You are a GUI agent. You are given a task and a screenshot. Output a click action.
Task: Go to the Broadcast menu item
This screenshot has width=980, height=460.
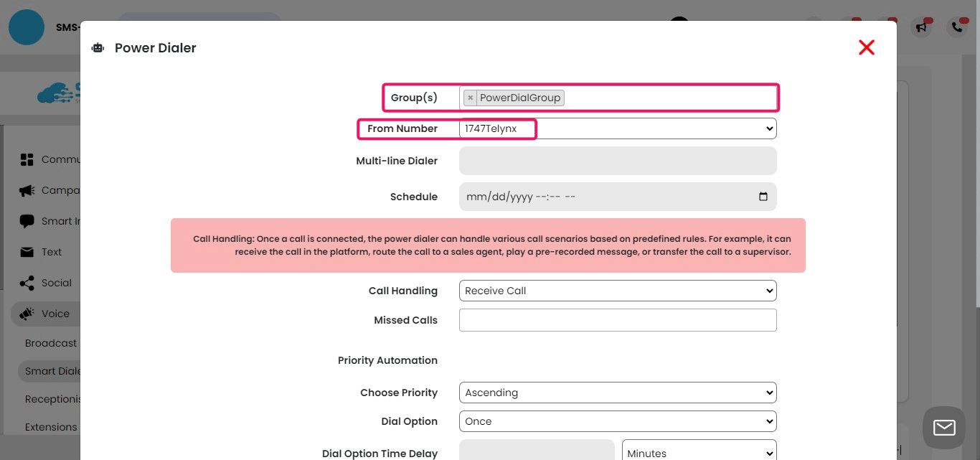(51, 343)
